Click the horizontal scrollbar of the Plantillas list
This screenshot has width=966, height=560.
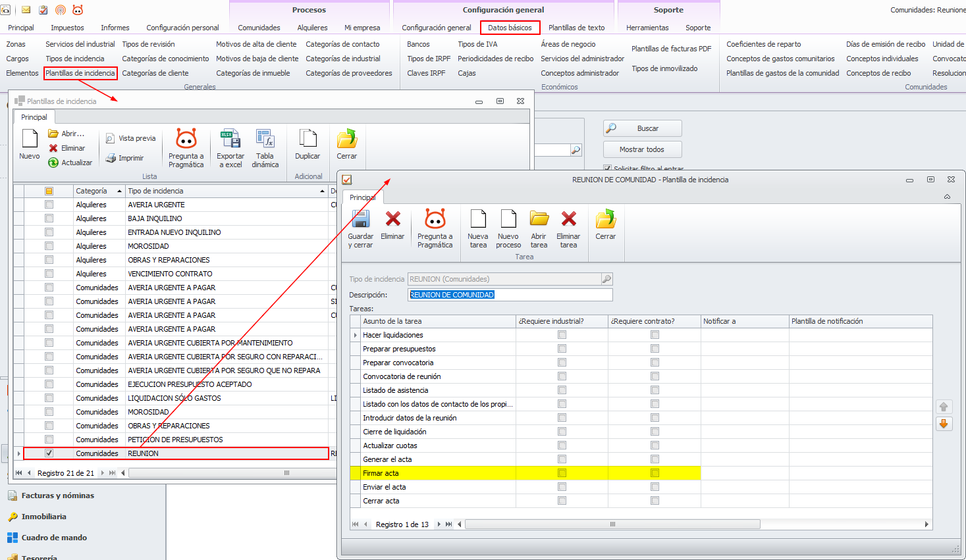232,473
